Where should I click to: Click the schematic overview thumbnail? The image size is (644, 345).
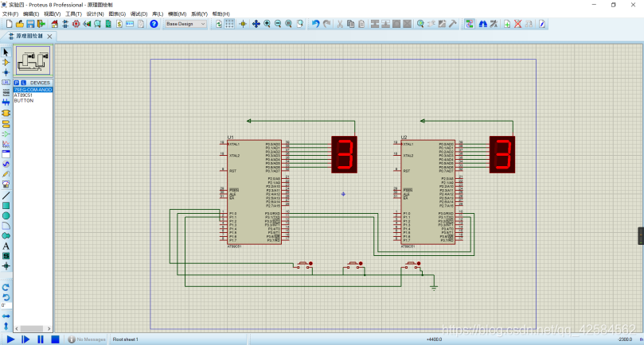pyautogui.click(x=33, y=60)
